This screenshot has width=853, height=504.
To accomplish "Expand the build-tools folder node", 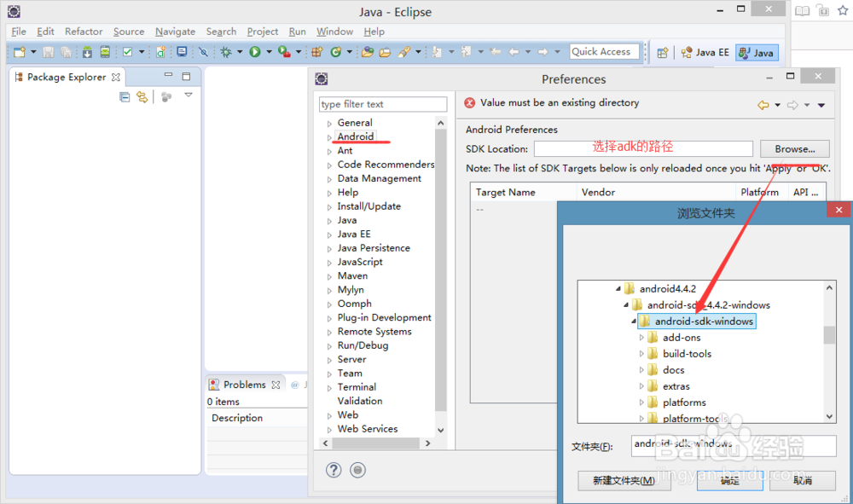I will click(641, 354).
